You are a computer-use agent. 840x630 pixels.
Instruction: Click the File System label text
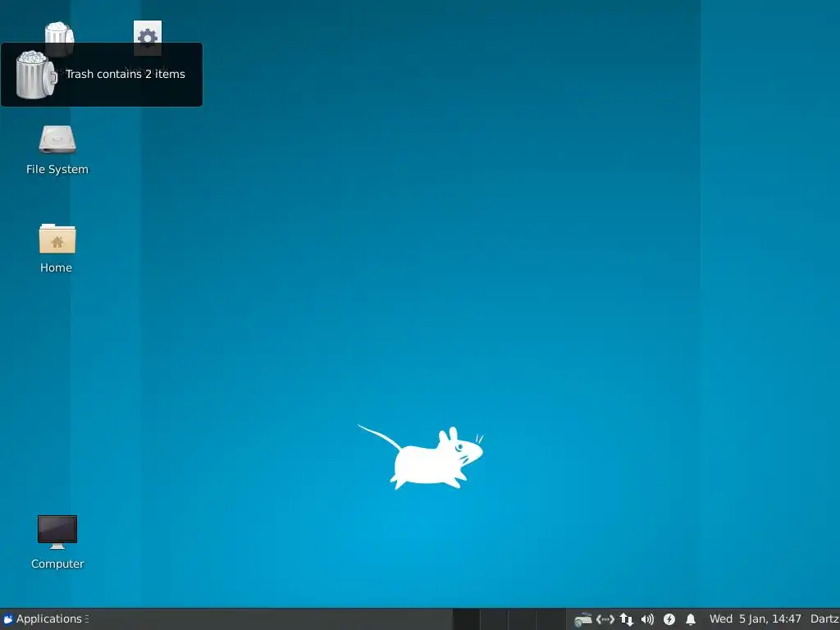point(57,169)
